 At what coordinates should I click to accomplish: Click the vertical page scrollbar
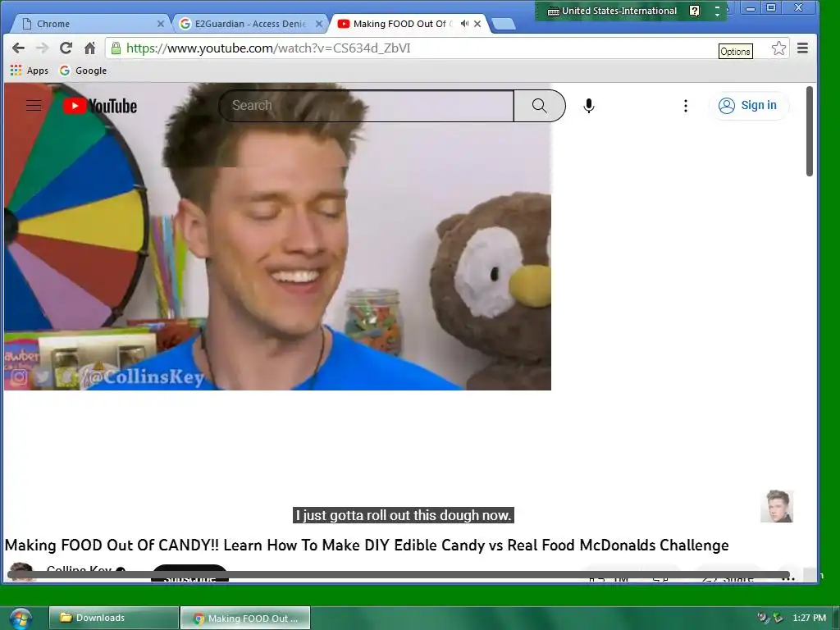[x=810, y=131]
